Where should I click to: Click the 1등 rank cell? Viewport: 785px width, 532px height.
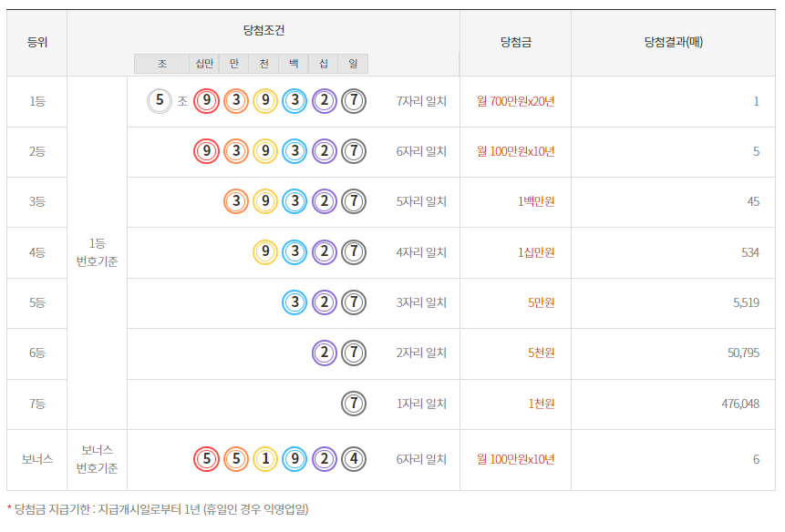37,101
